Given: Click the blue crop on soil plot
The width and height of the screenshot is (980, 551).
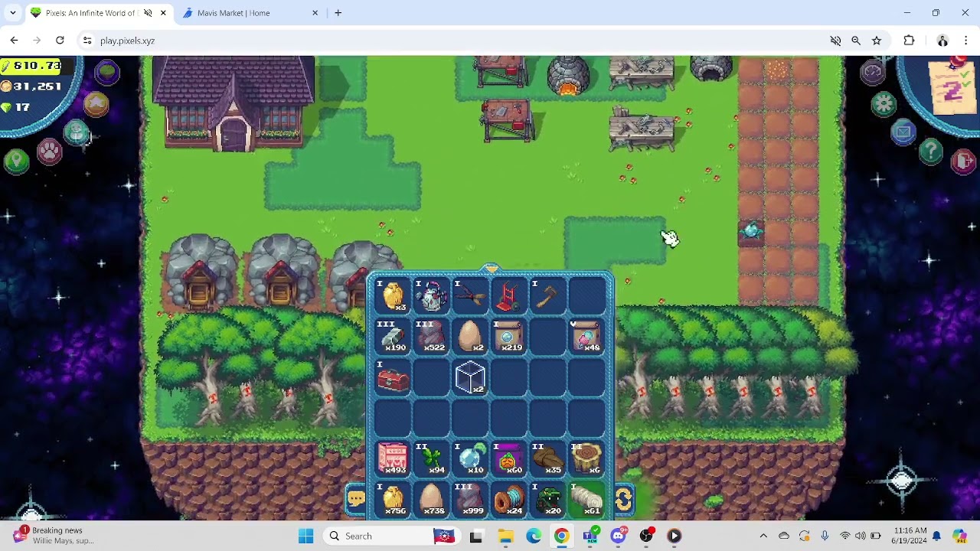Looking at the screenshot, I should [750, 230].
